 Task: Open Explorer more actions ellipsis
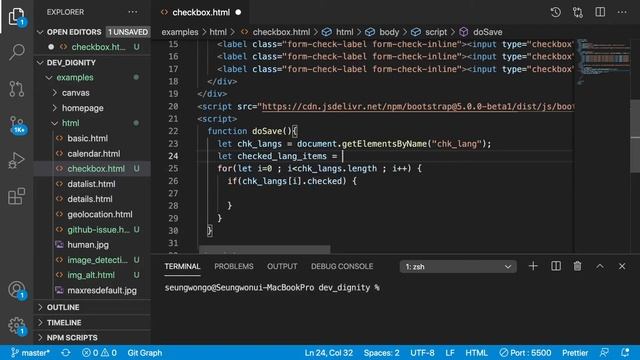point(133,12)
